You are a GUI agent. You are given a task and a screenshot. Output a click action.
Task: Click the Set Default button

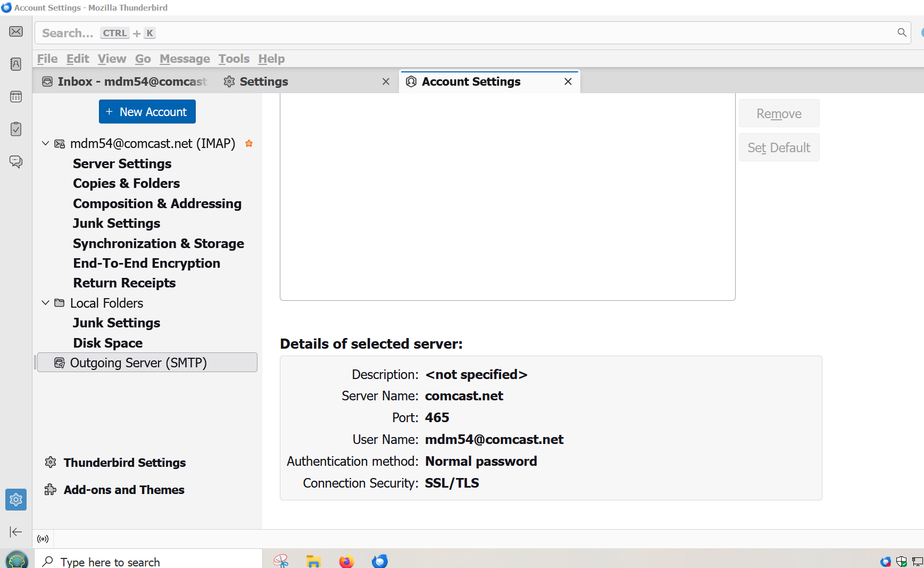(779, 147)
